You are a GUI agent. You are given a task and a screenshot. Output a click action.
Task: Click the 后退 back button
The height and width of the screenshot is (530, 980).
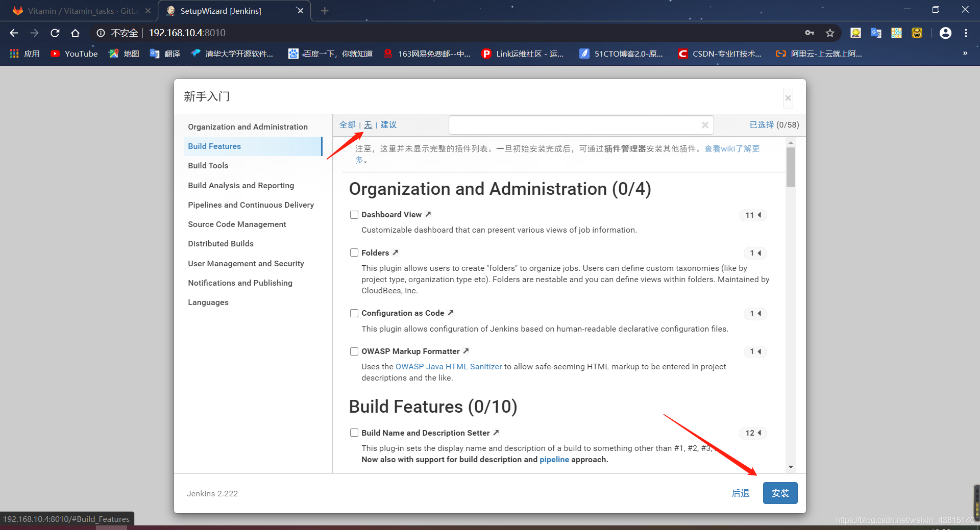pos(741,493)
